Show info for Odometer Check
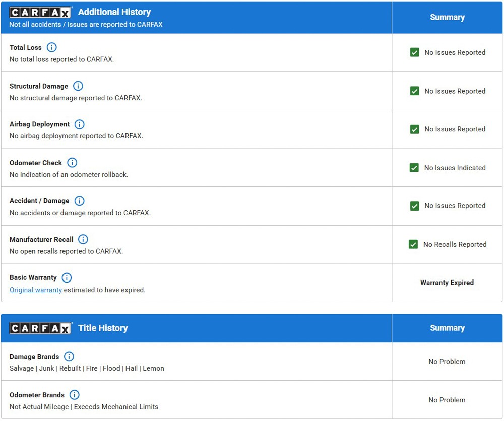The image size is (504, 421). (72, 163)
